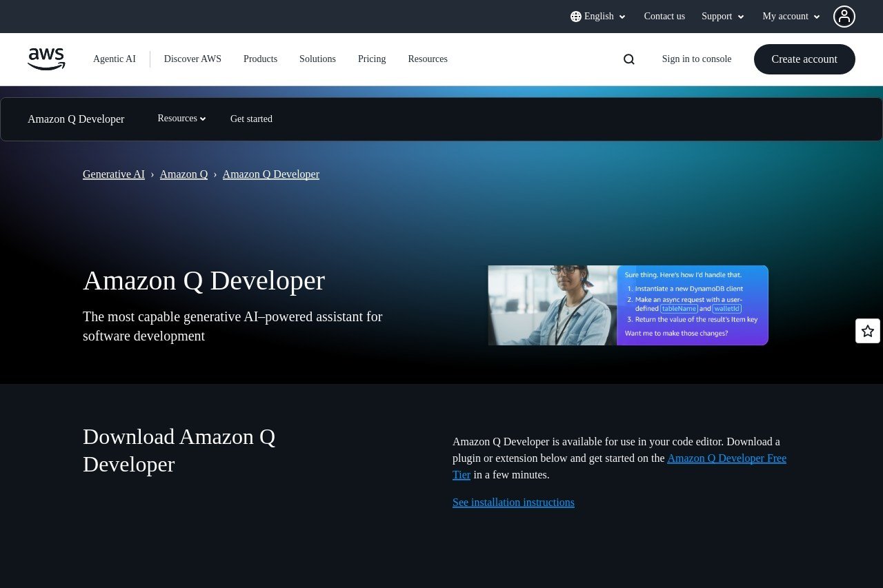Click Contact us link
The width and height of the screenshot is (883, 588).
(x=664, y=17)
